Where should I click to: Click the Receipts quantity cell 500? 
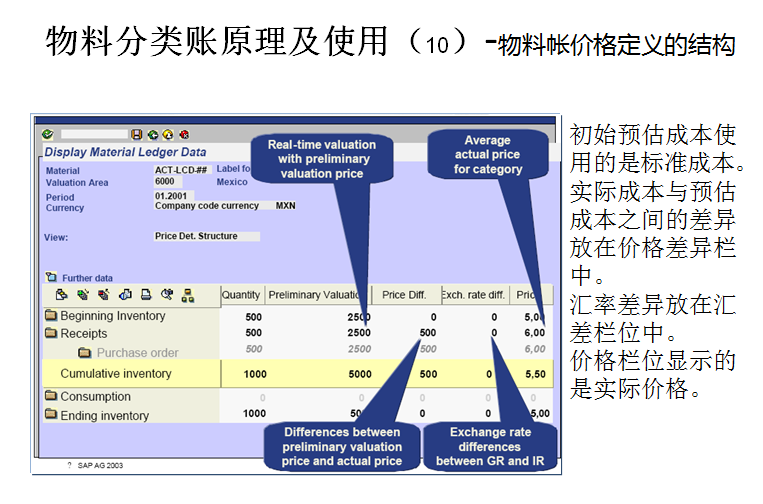[254, 333]
